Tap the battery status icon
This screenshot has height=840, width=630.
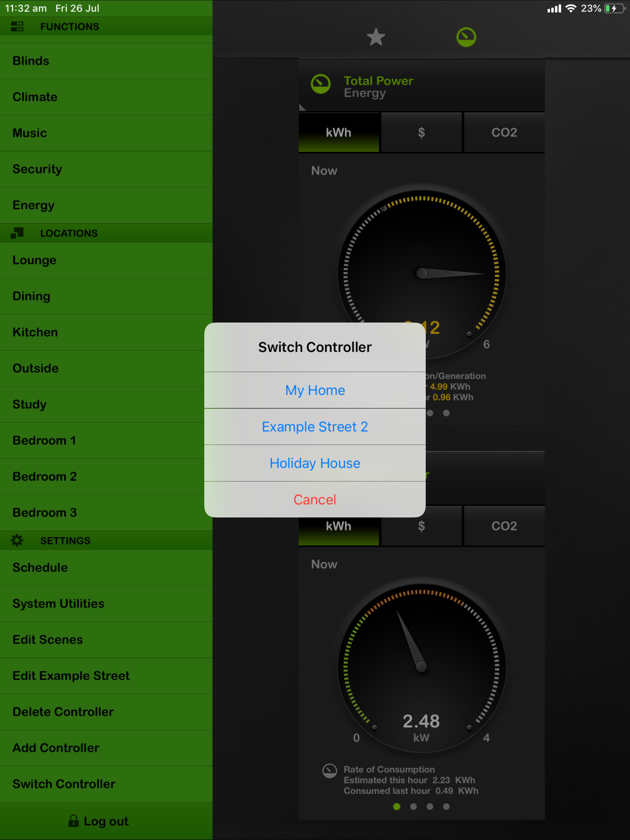pyautogui.click(x=614, y=8)
